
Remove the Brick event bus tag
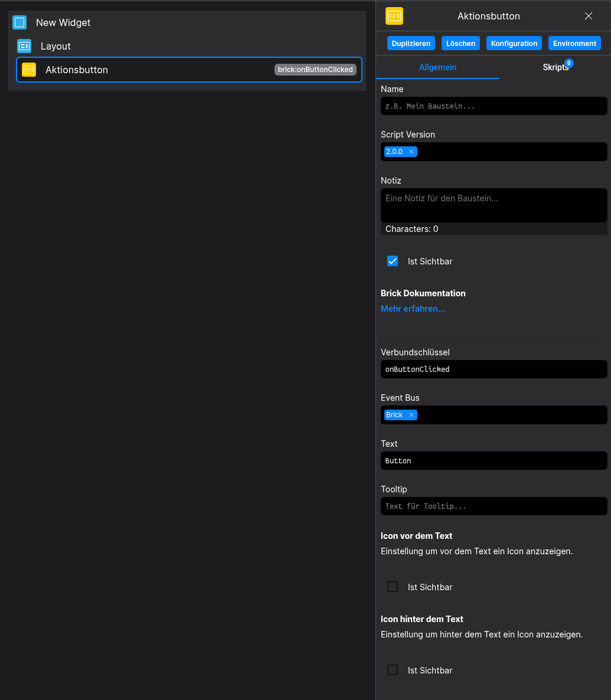coord(411,415)
